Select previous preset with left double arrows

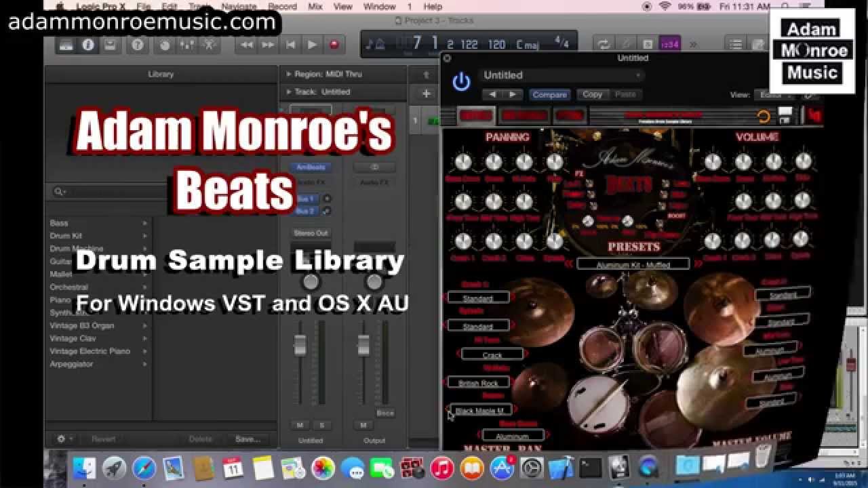[x=570, y=264]
